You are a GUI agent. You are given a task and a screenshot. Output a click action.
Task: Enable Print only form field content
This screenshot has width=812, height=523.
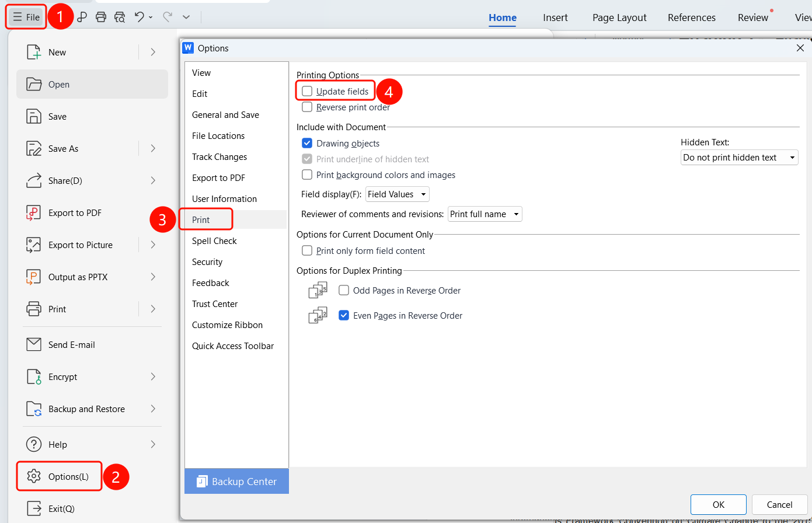pyautogui.click(x=307, y=250)
